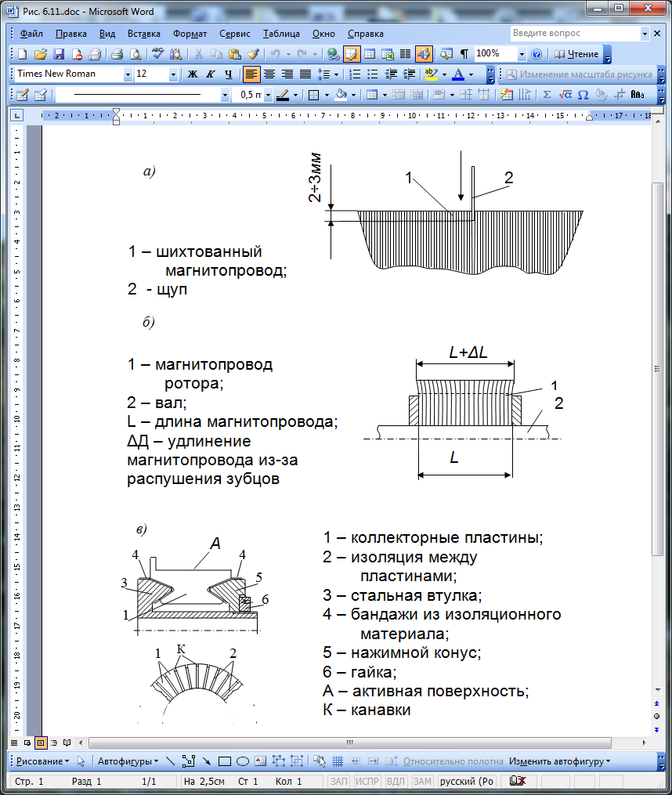Save the document with the floppy disk icon
This screenshot has width=672, height=795.
tap(59, 54)
